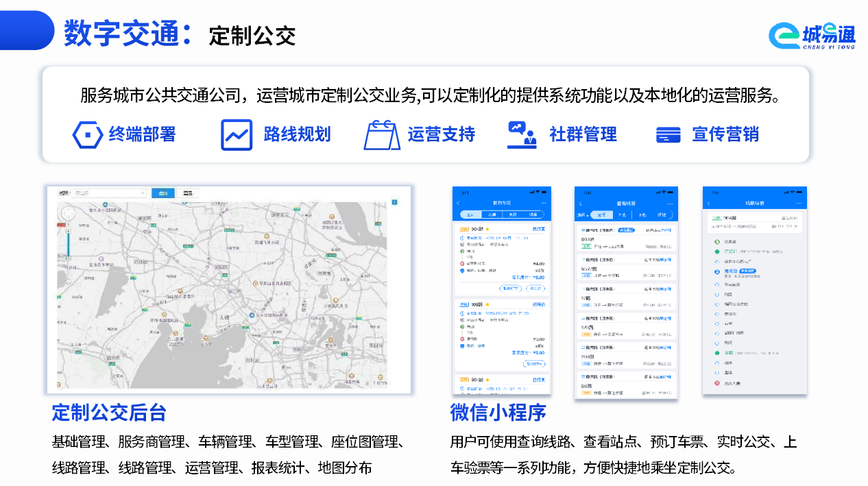This screenshot has height=486, width=868.
Task: Open the more menu in middle phone screen
Action: (x=670, y=204)
